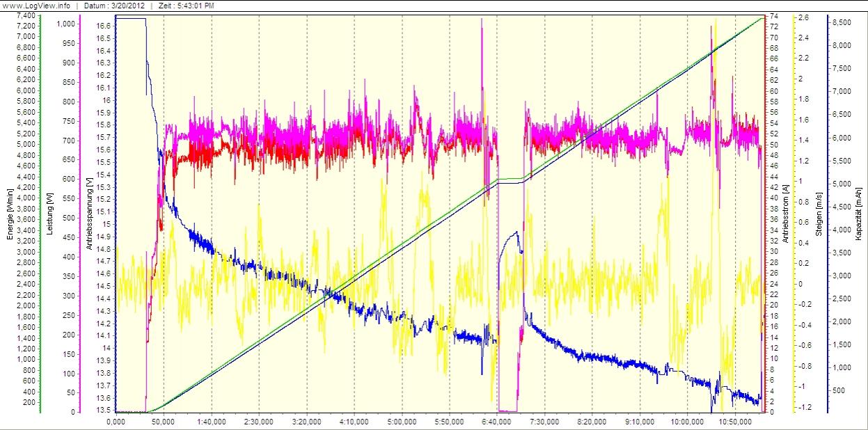Click the 6:40,000 time axis tick
The width and height of the screenshot is (868, 430).
(497, 422)
